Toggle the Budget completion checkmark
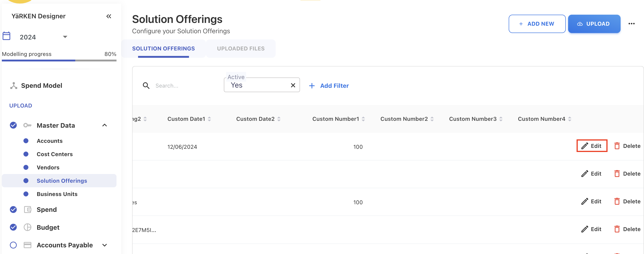644x254 pixels. [x=13, y=227]
